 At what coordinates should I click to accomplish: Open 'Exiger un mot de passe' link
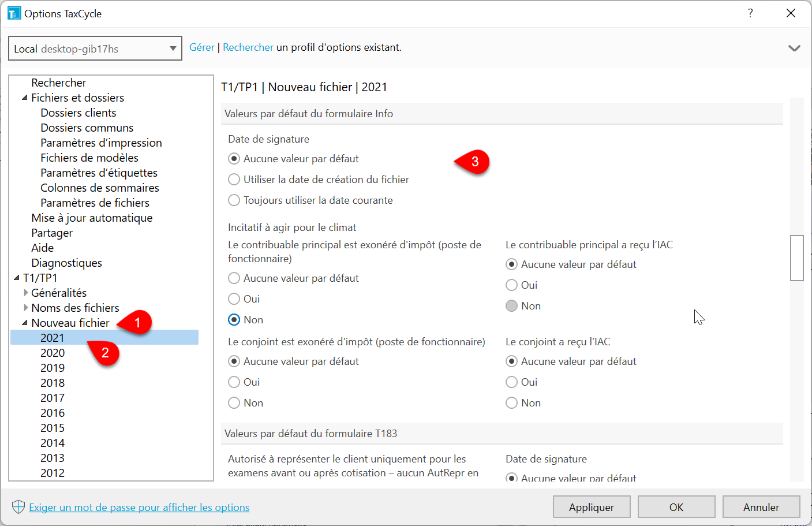click(x=139, y=508)
